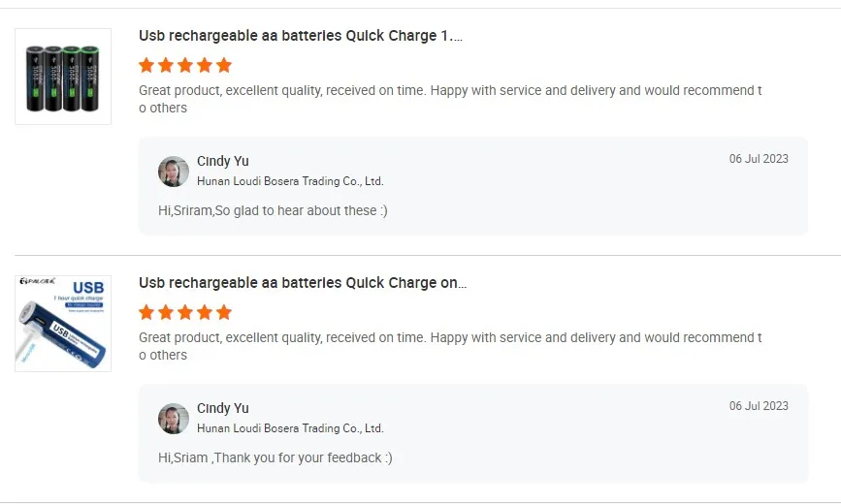Image resolution: width=841 pixels, height=504 pixels.
Task: Select the Cindy Yu name above "Thank you" reply
Action: pyautogui.click(x=223, y=408)
